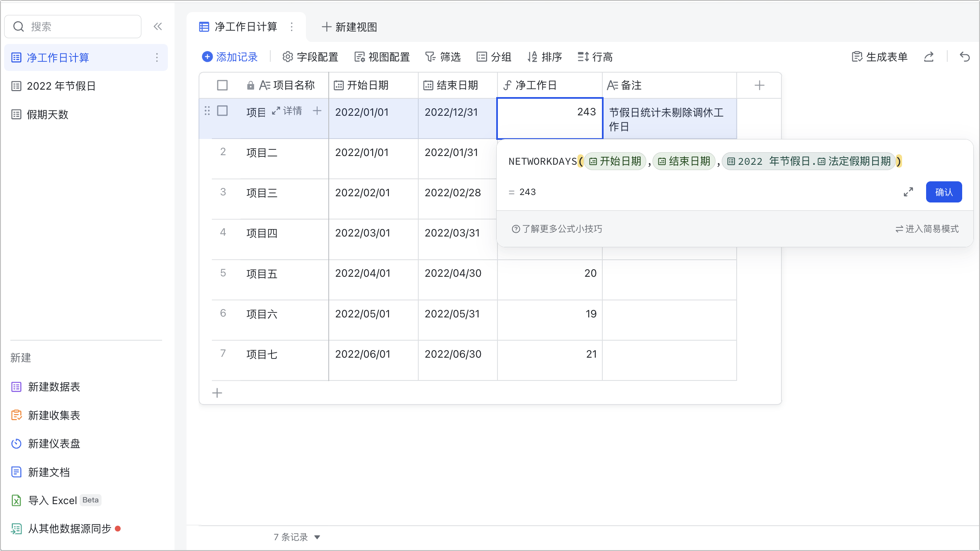This screenshot has height=551, width=980.
Task: Select the 项目七 name cell
Action: (x=285, y=360)
